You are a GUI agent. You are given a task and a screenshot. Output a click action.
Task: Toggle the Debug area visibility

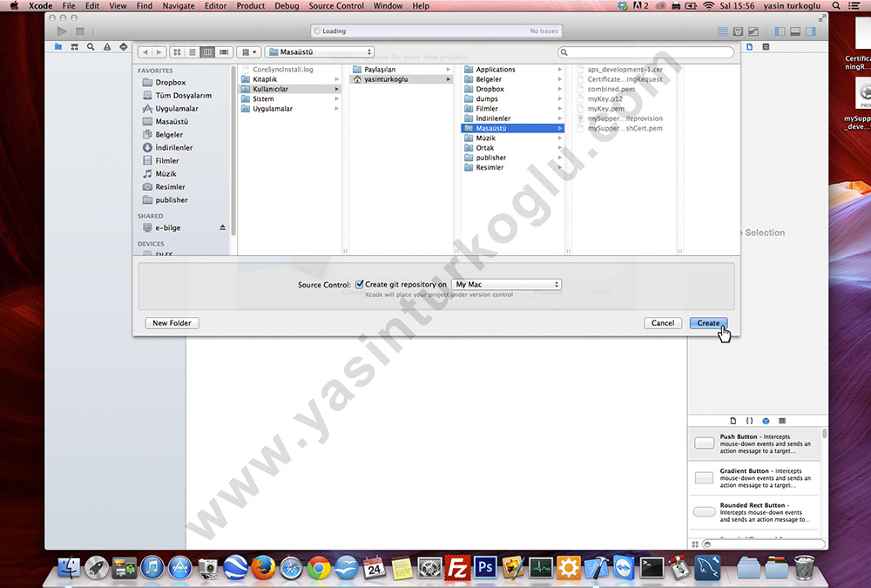coord(795,31)
